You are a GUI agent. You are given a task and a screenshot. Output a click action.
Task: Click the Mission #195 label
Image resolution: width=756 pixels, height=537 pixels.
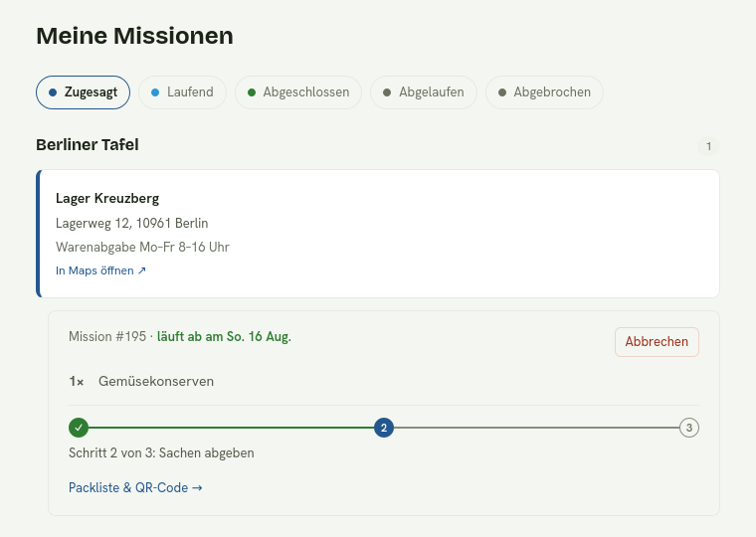pos(107,336)
